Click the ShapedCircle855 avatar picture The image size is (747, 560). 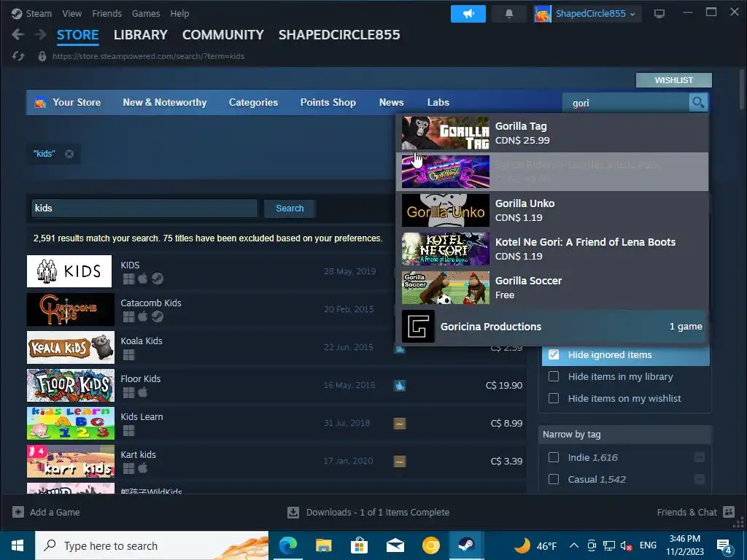543,14
